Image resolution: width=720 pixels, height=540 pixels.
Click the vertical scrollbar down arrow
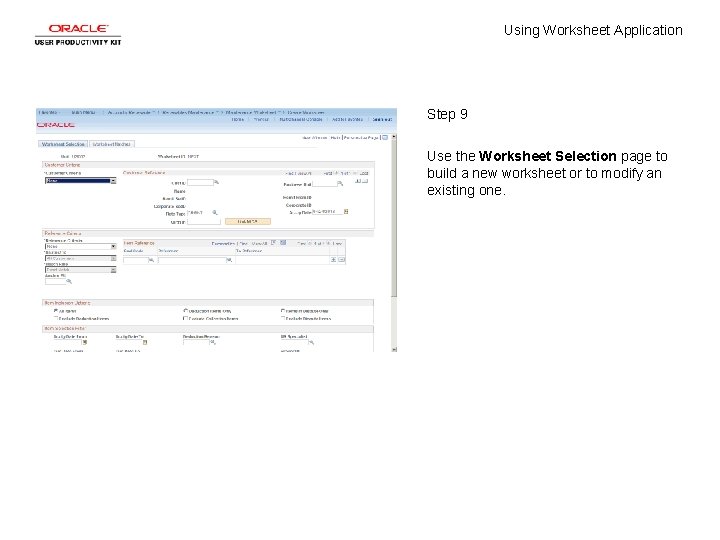[394, 349]
